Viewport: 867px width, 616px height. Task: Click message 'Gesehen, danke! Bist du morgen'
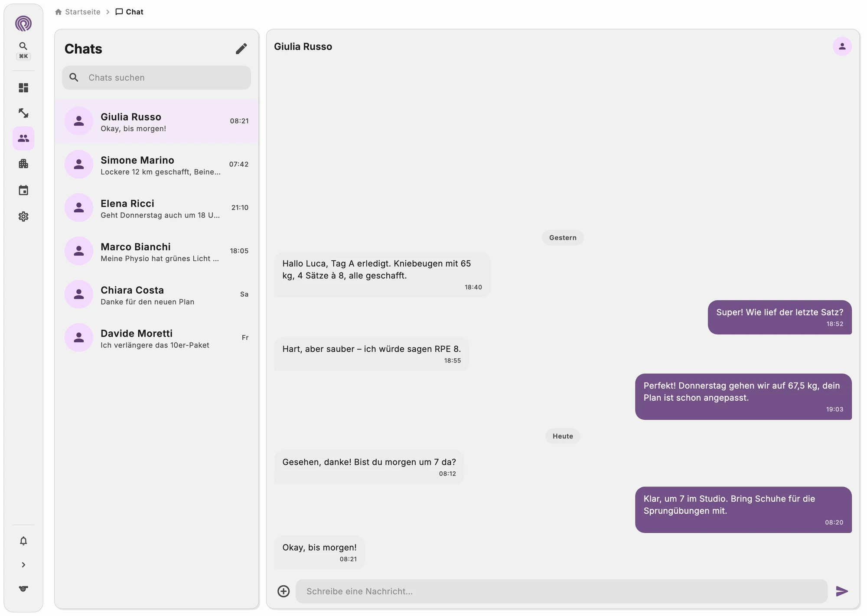(369, 467)
